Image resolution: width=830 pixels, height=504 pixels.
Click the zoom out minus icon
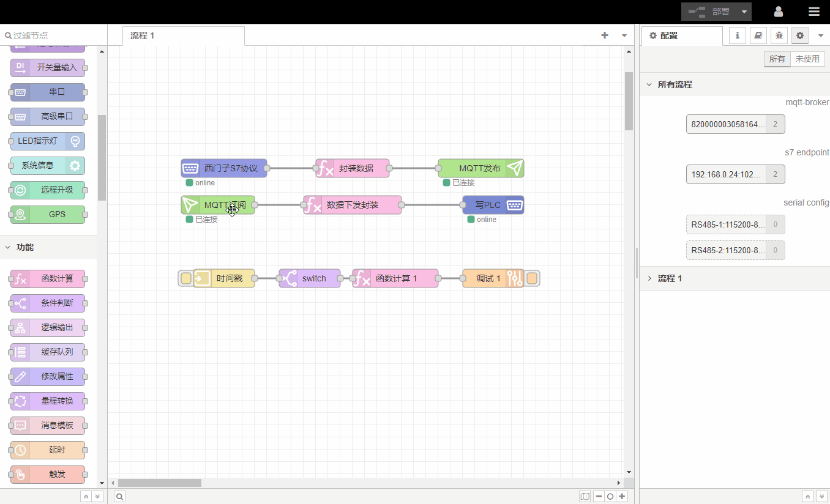click(599, 497)
